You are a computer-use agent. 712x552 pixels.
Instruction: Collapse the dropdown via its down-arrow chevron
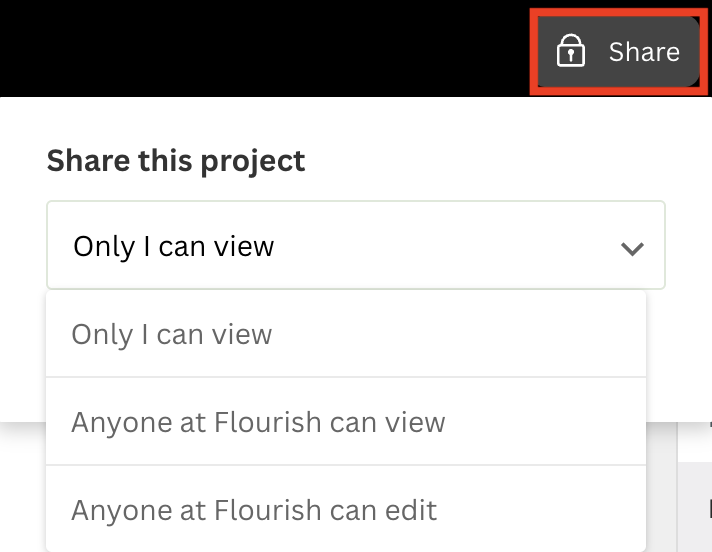[x=632, y=248]
